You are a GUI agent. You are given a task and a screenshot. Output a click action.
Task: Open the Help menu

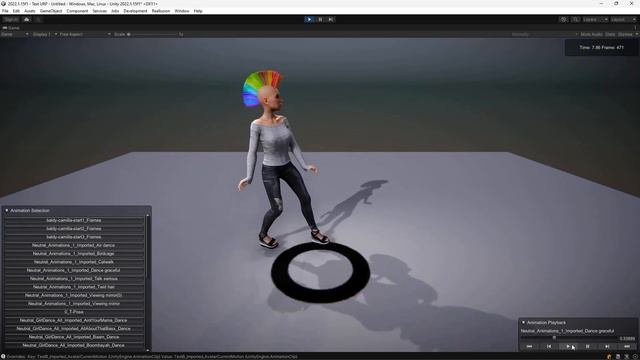click(x=198, y=11)
